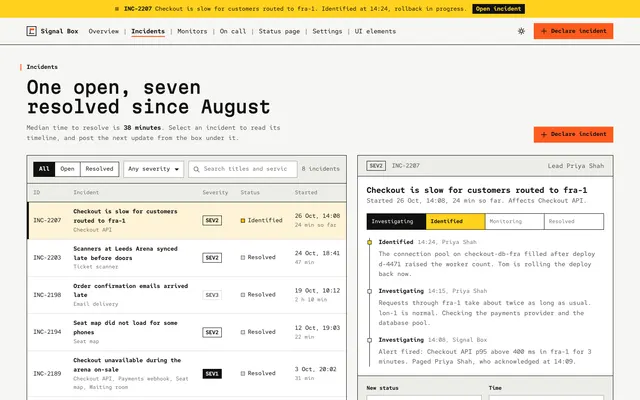The width and height of the screenshot is (640, 400).
Task: Click the Signal Box logo icon
Action: tap(31, 31)
